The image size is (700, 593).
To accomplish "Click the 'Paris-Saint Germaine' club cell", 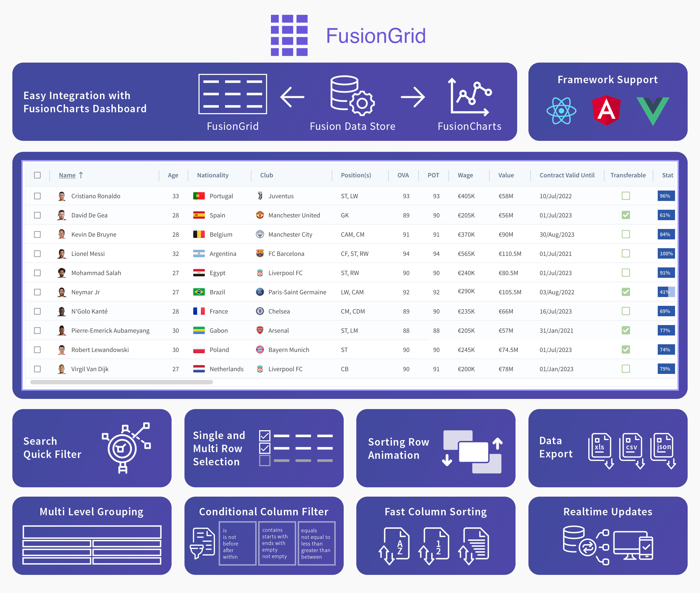I will click(297, 292).
